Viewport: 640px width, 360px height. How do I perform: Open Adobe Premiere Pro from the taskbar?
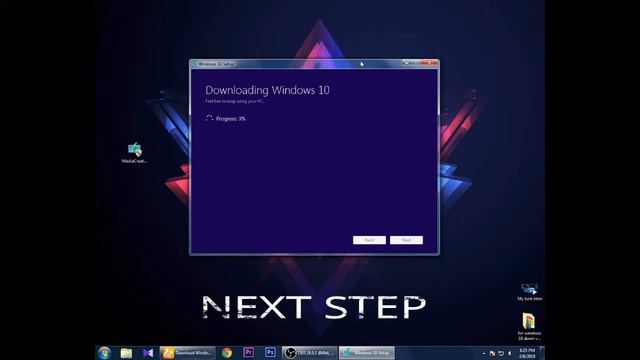coord(248,353)
